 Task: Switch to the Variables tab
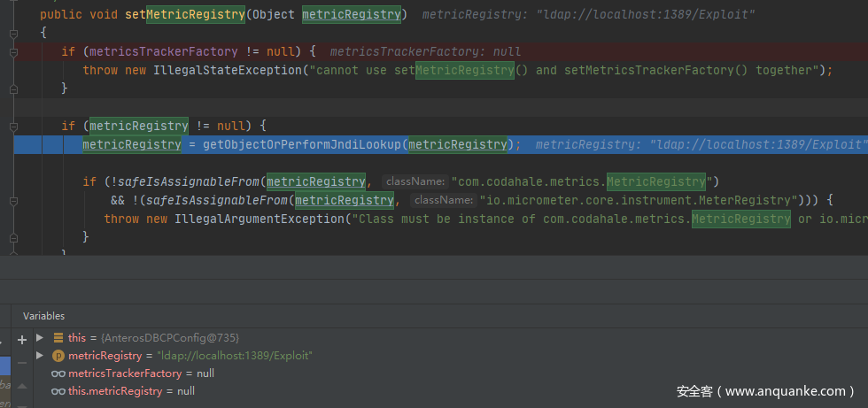pyautogui.click(x=43, y=316)
